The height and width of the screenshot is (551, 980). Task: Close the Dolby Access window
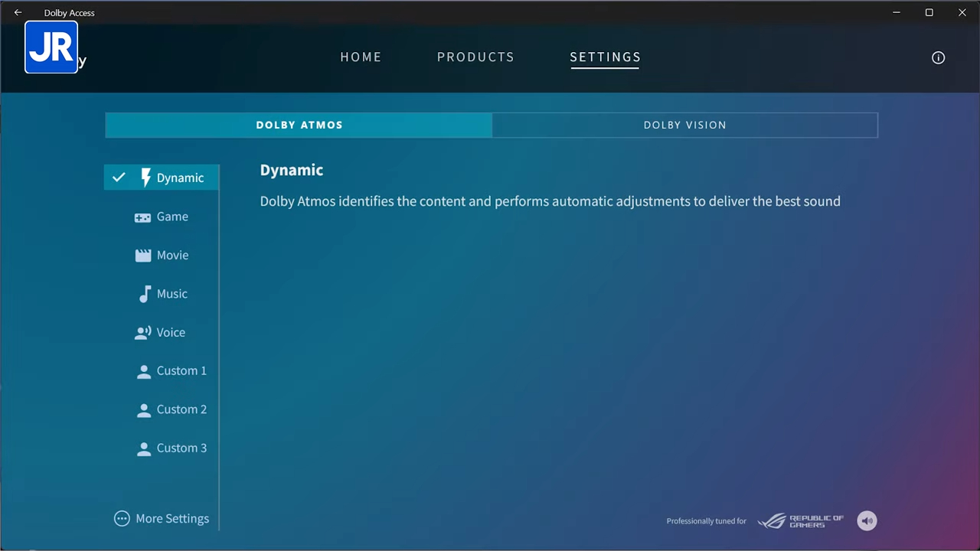click(962, 12)
